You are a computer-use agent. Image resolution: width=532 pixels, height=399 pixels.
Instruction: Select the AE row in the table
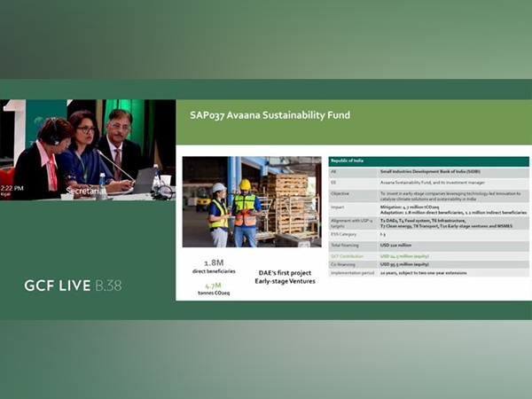click(428, 171)
